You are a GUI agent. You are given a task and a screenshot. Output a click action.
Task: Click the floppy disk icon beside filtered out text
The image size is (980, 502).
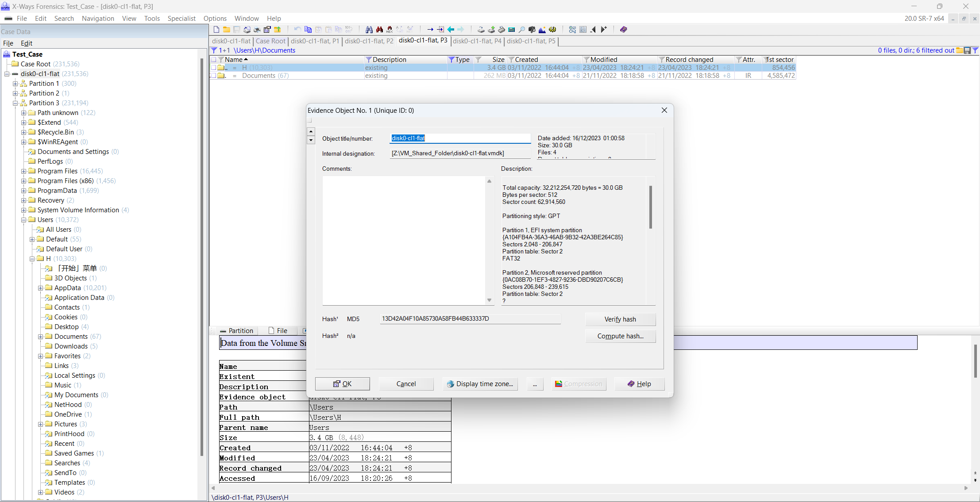(x=967, y=50)
